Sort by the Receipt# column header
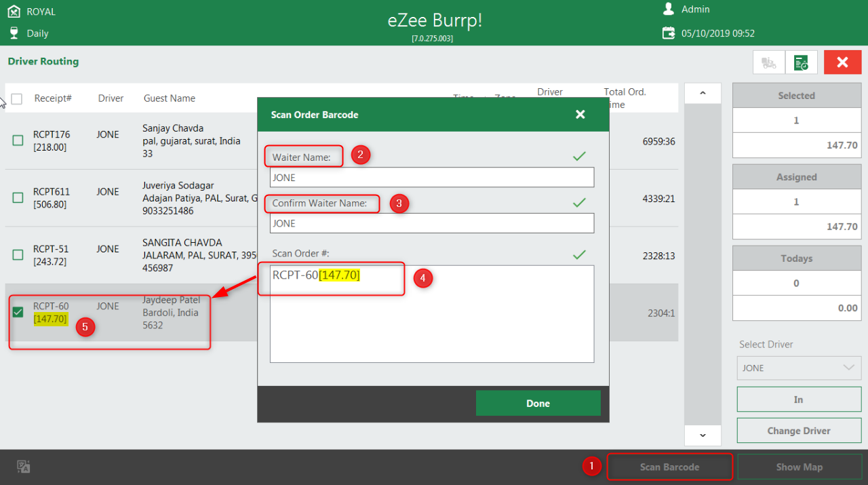Screen dimensions: 868x485 (x=53, y=98)
